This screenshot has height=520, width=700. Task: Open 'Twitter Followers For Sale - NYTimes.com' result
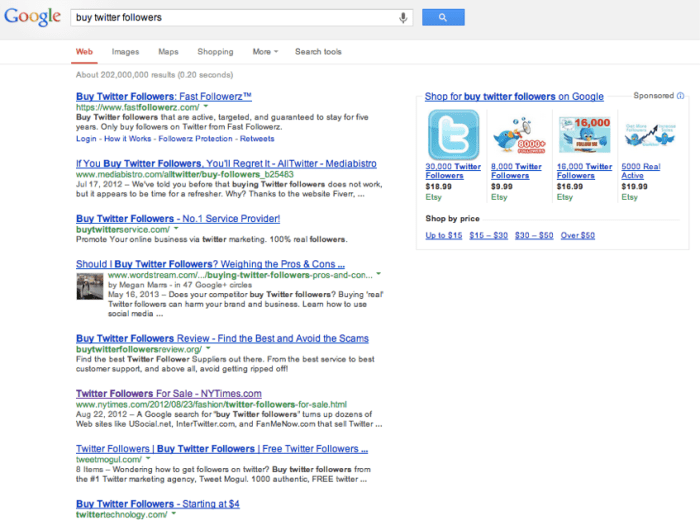tap(169, 394)
